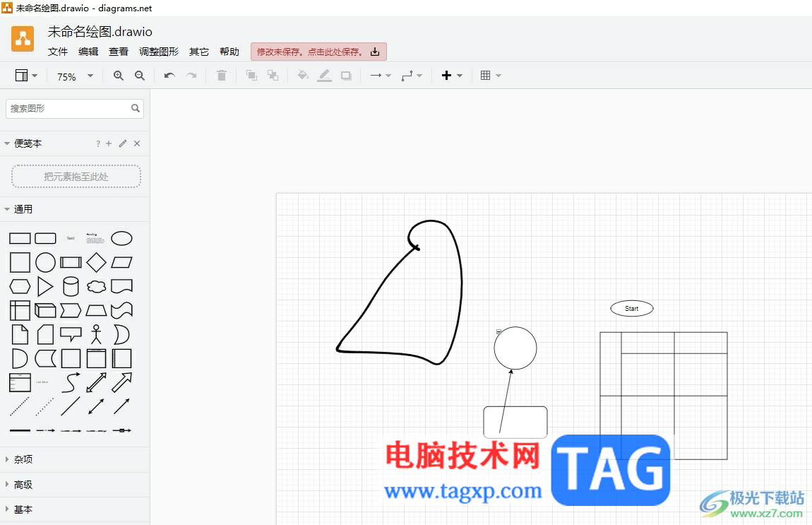
Task: Close the scratchpad section
Action: pos(137,143)
